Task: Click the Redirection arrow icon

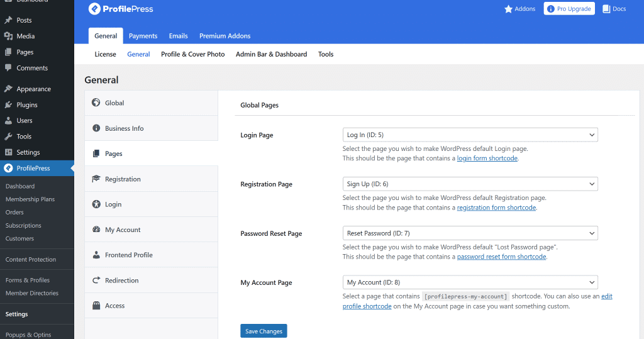Action: (x=96, y=281)
